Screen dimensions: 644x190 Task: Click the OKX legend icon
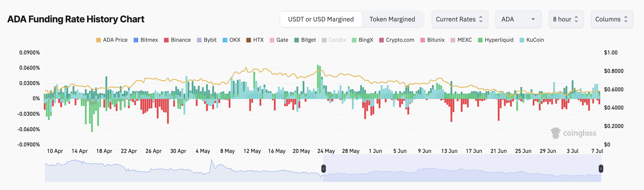tap(225, 40)
